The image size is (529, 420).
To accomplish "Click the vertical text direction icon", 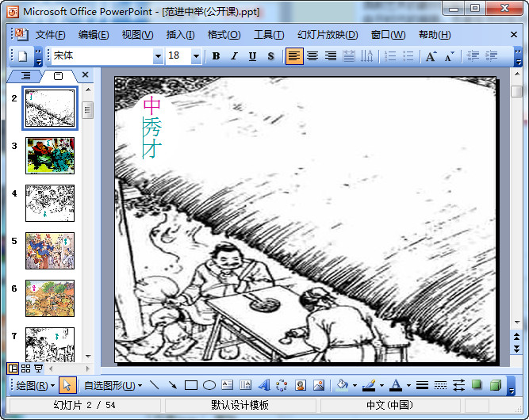I will click(366, 56).
